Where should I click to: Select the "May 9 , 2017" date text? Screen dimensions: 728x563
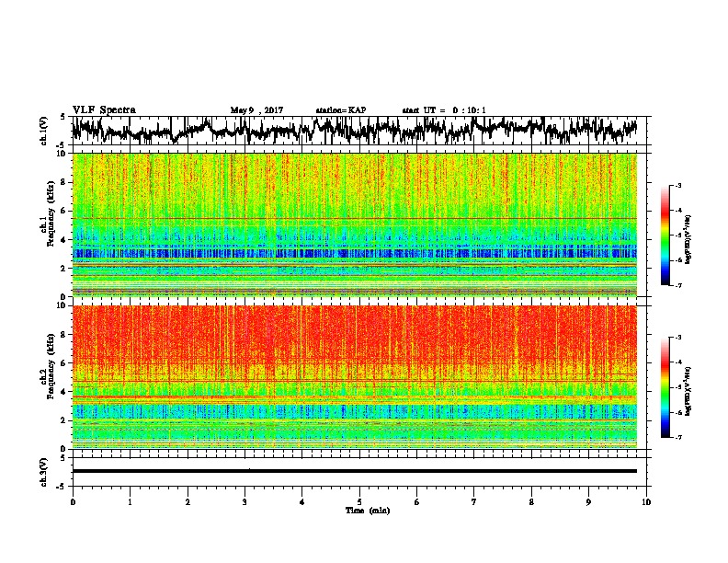click(x=256, y=110)
